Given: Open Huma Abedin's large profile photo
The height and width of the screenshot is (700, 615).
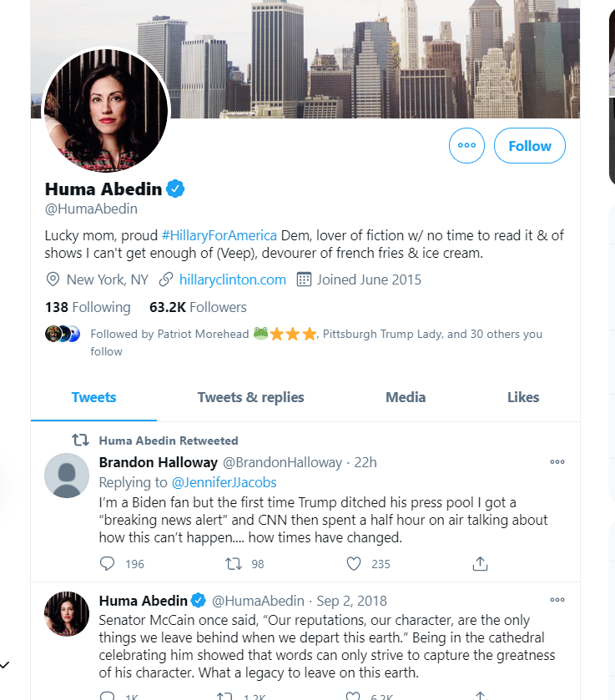Looking at the screenshot, I should (106, 111).
